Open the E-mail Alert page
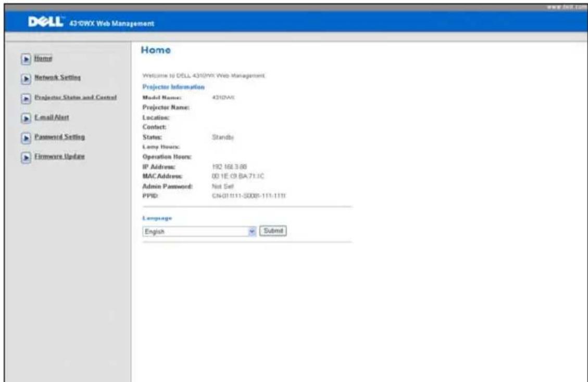588x382 pixels. (x=52, y=117)
